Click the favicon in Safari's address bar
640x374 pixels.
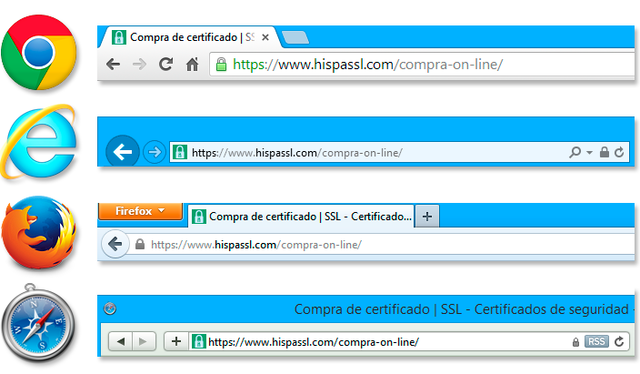point(198,341)
